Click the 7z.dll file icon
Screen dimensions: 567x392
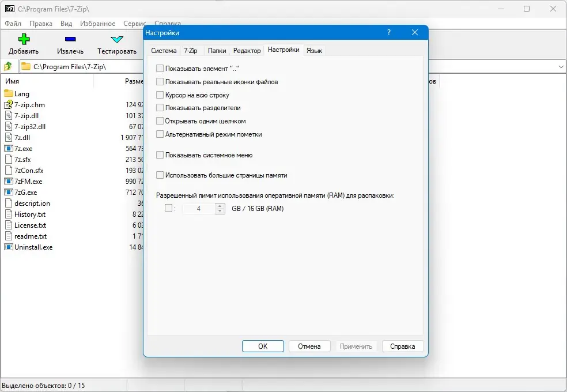point(8,137)
